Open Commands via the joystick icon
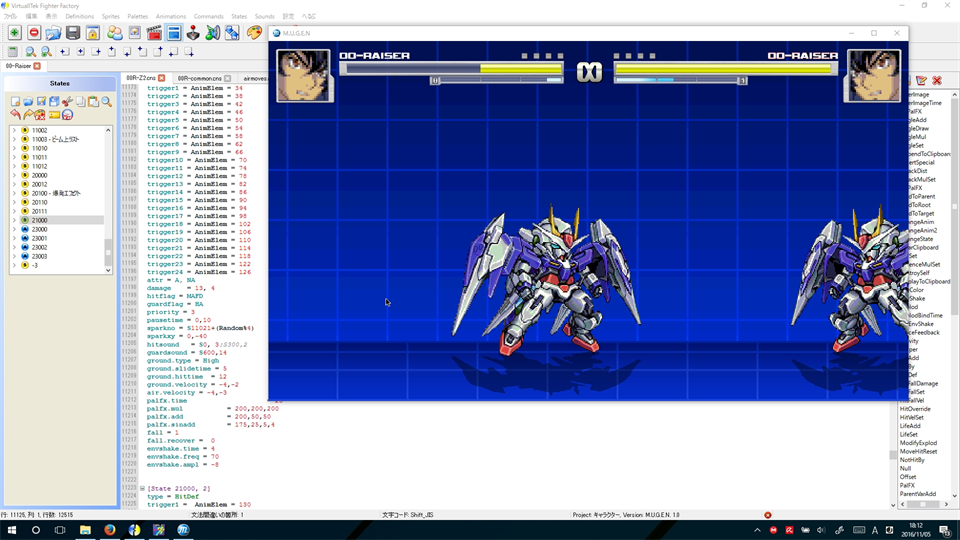The width and height of the screenshot is (960, 540). [193, 33]
